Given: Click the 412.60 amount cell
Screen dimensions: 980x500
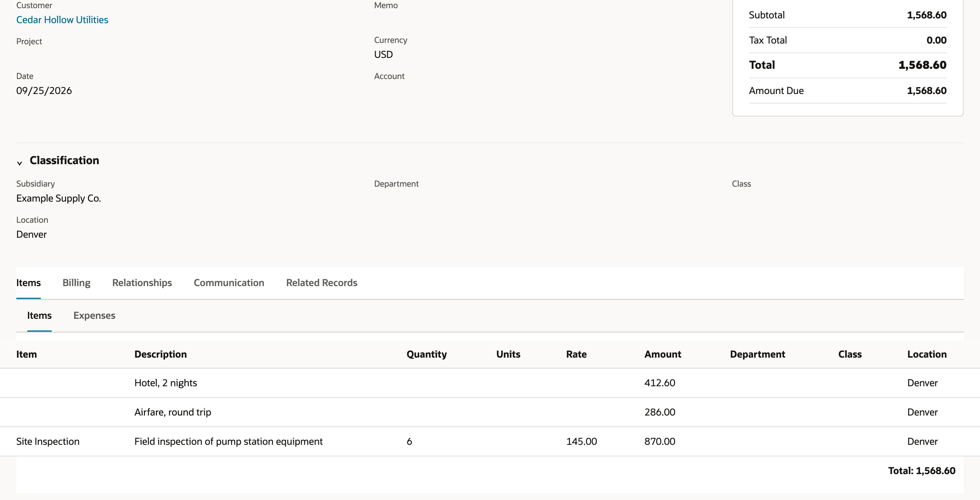Looking at the screenshot, I should coord(660,383).
